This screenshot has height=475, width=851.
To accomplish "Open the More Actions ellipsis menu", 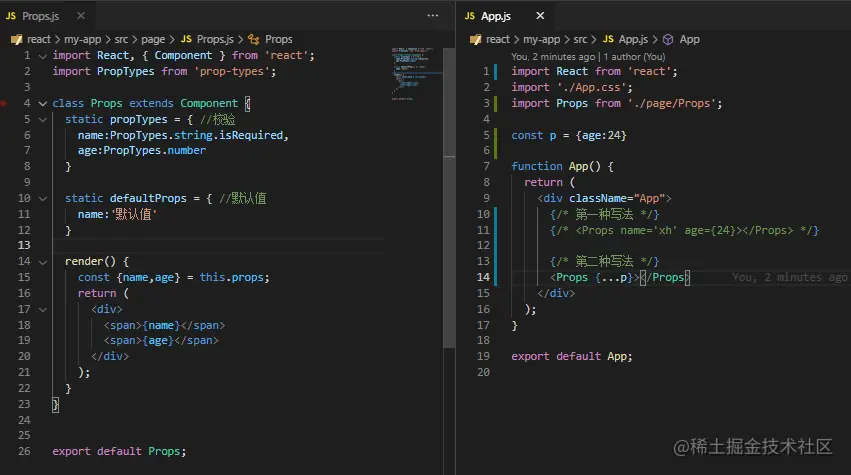I will pyautogui.click(x=432, y=17).
